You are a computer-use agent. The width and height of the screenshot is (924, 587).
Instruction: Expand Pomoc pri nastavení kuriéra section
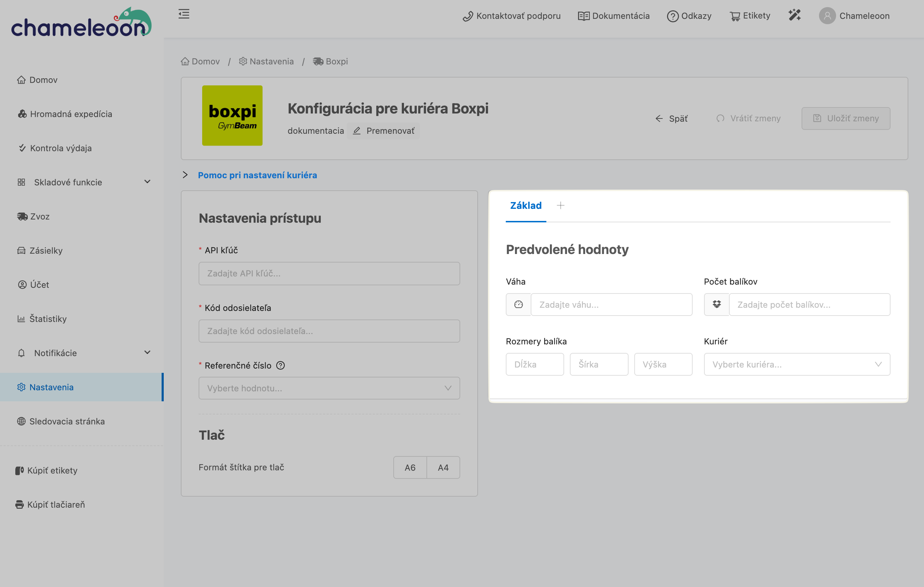tap(257, 175)
